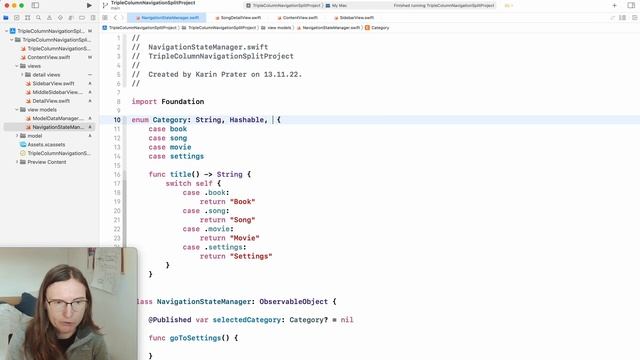Click the string "Movie" in code
640x360 pixels.
245,238
